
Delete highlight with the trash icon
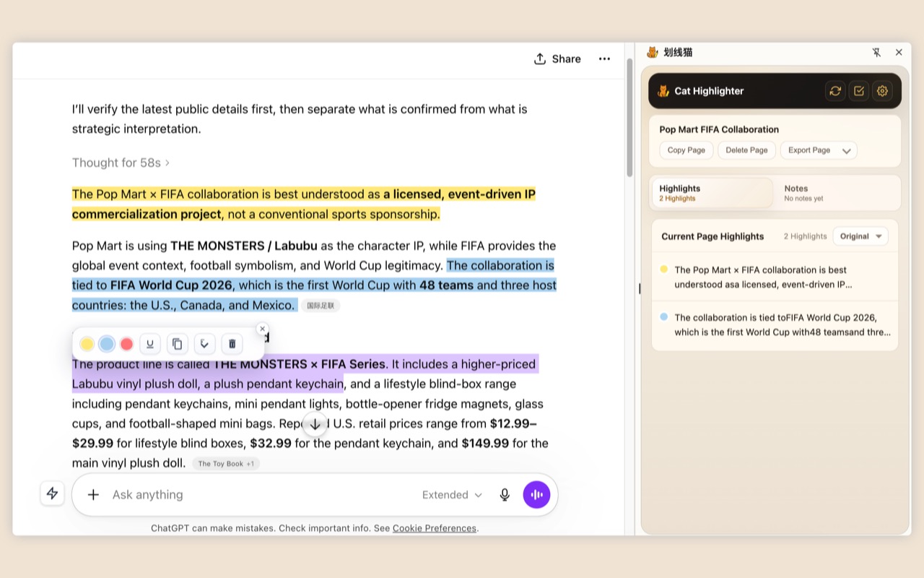(232, 344)
